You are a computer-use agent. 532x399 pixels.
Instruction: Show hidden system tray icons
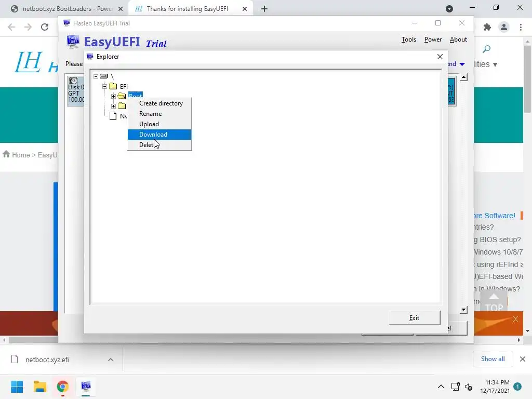pos(441,387)
